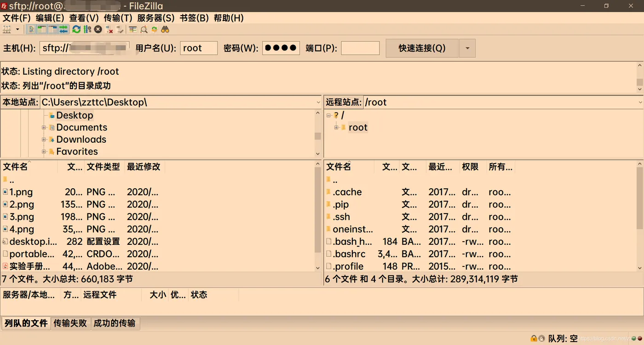Image resolution: width=644 pixels, height=345 pixels.
Task: Open the 书签(B) menu
Action: click(x=194, y=18)
